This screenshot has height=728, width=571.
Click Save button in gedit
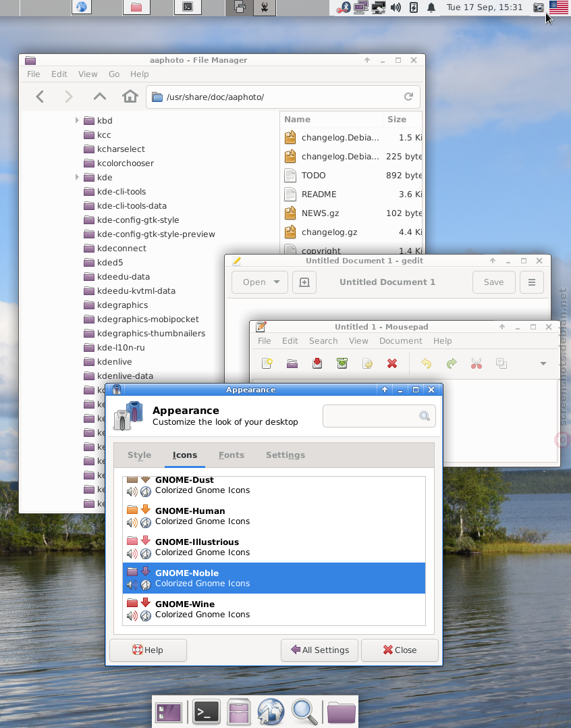(x=493, y=282)
